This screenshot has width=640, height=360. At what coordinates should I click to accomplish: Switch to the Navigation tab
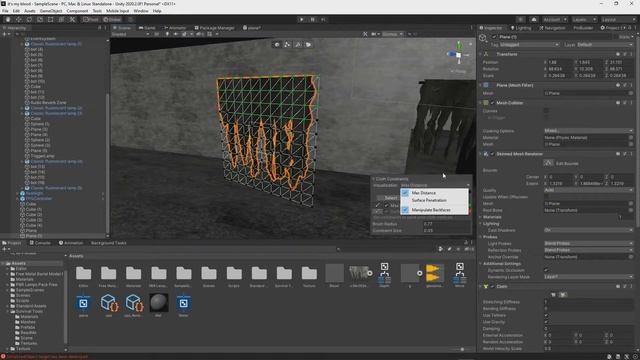pyautogui.click(x=552, y=28)
